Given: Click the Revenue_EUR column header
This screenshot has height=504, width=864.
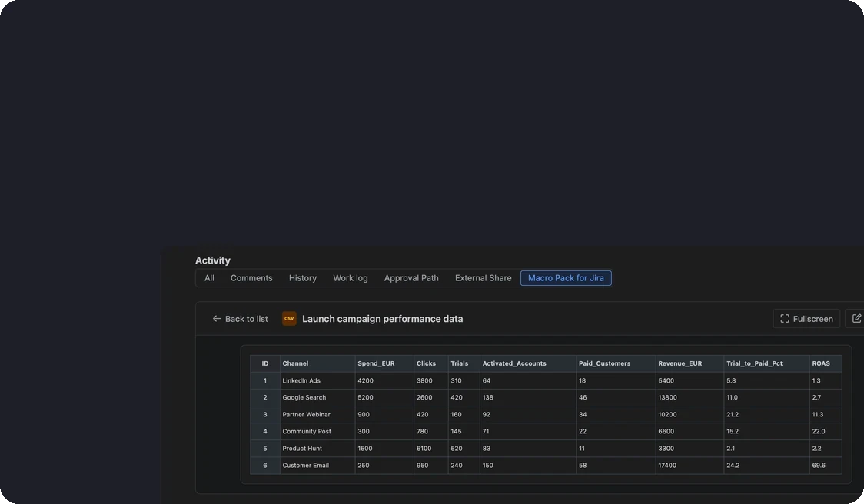Looking at the screenshot, I should click(x=690, y=363).
